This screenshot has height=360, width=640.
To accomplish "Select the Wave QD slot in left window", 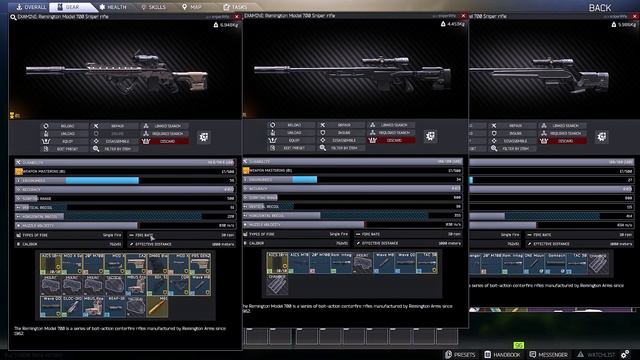I will [x=51, y=307].
